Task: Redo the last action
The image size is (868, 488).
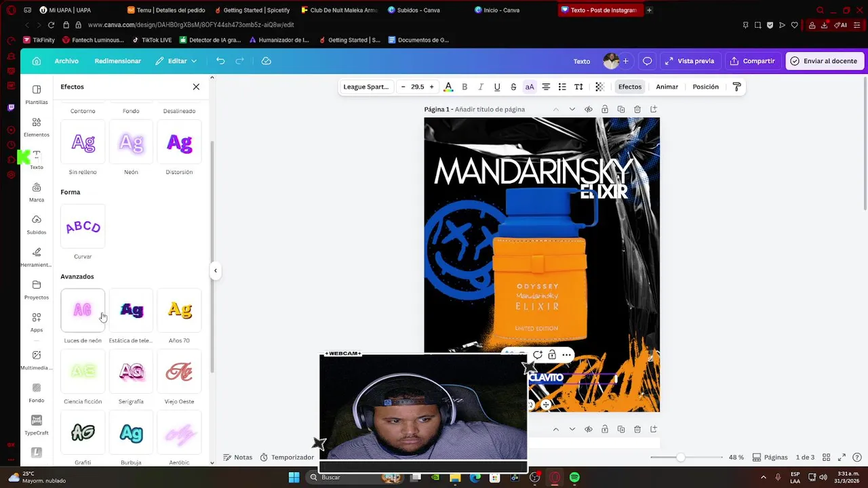Action: 239,61
